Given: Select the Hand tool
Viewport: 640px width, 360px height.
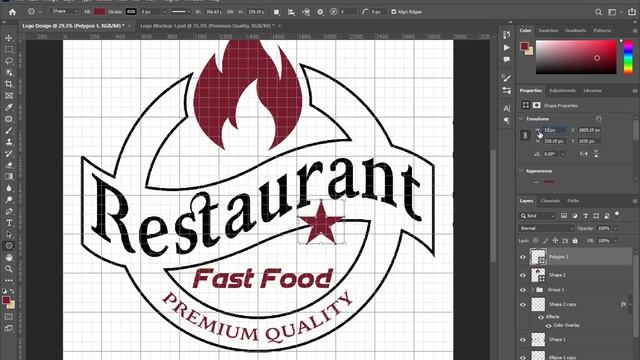Looking at the screenshot, I should (9, 258).
